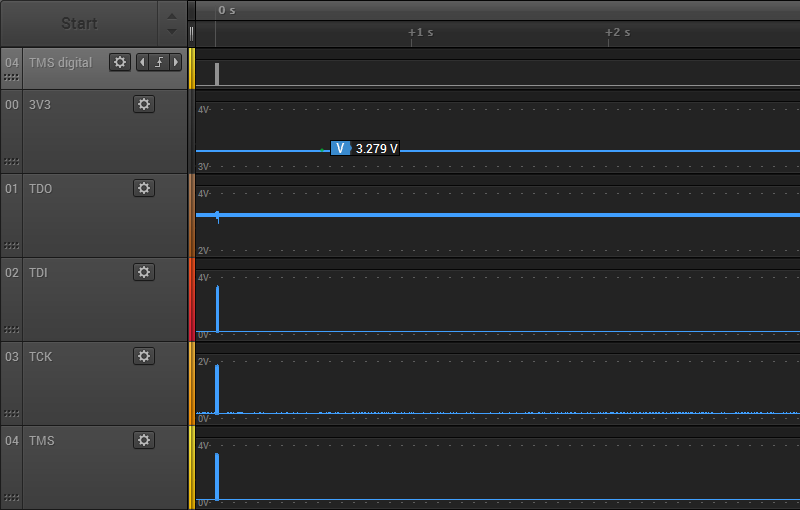The image size is (800, 510).
Task: Toggle rising edge trigger on TMS digital
Action: 159,62
